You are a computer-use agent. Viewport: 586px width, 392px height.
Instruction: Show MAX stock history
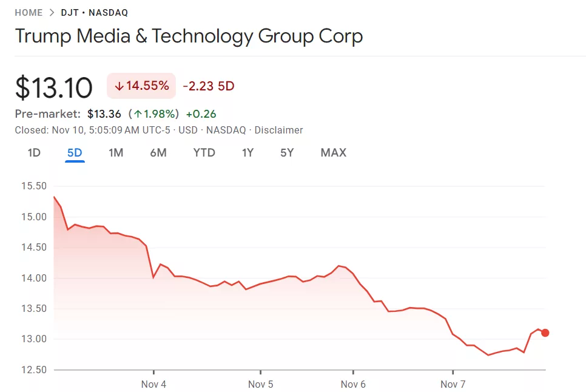(333, 153)
